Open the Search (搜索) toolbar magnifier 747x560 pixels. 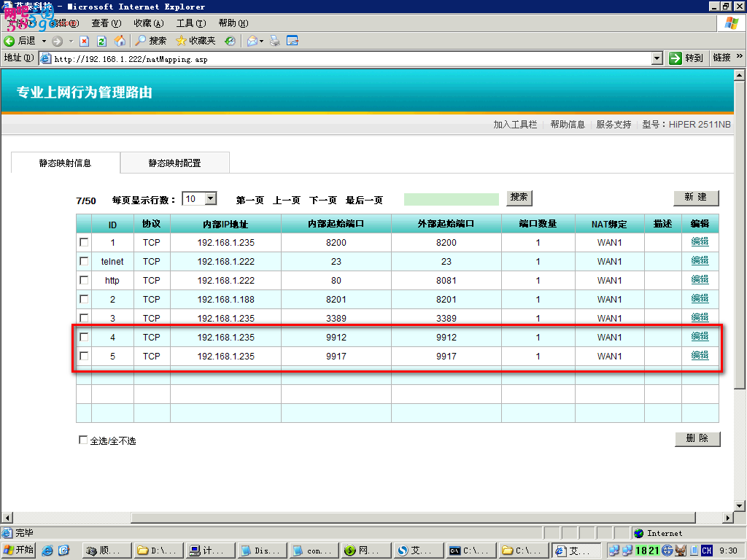pos(141,41)
